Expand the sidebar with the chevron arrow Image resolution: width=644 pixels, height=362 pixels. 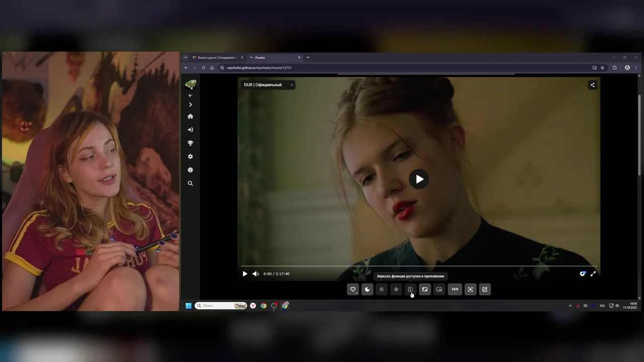point(190,105)
